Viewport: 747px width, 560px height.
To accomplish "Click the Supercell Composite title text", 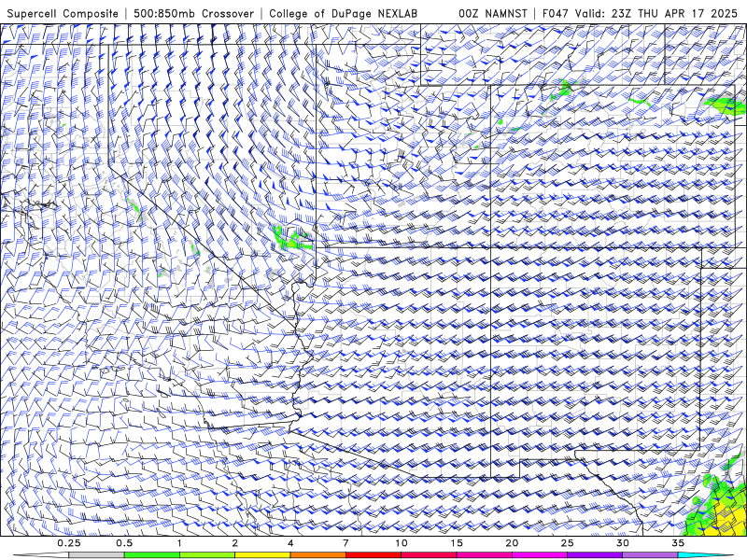I will (63, 14).
